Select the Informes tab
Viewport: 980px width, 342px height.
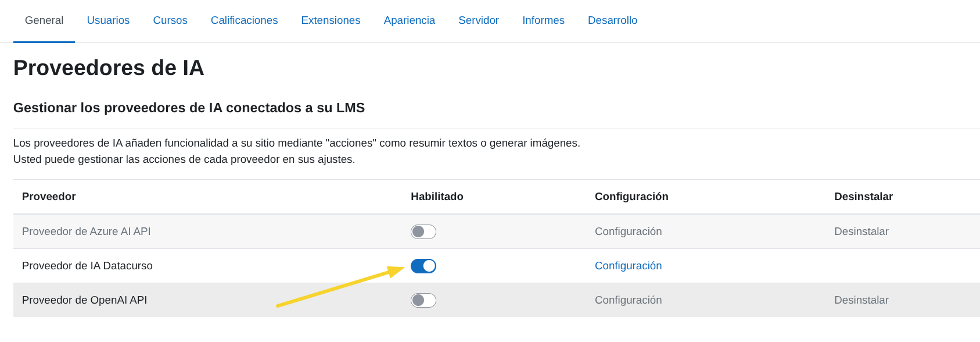click(543, 20)
